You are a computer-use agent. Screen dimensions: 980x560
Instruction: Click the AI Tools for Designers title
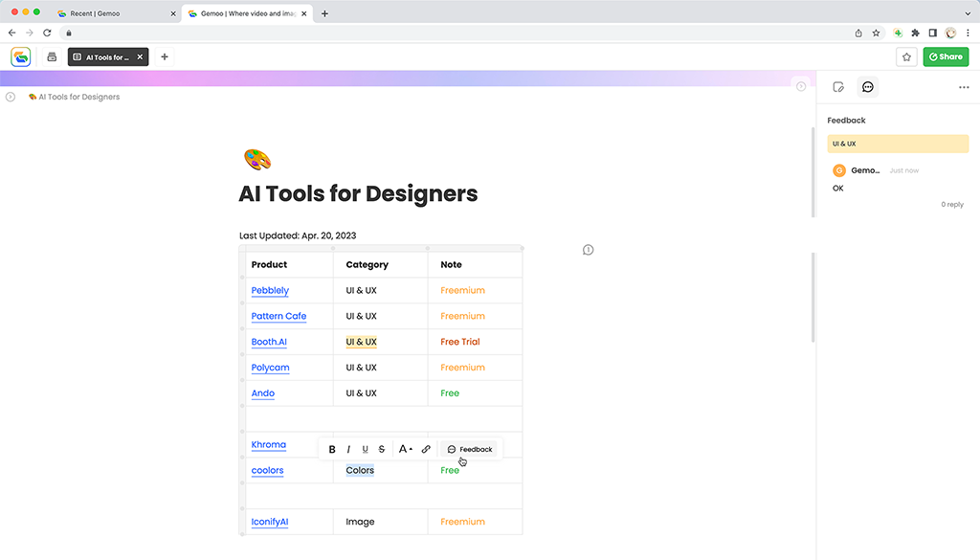(358, 193)
